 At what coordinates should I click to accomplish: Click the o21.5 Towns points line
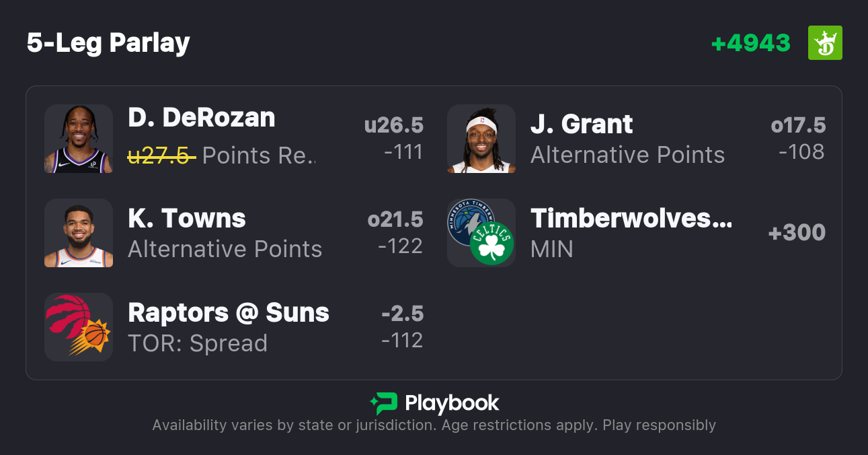395,219
